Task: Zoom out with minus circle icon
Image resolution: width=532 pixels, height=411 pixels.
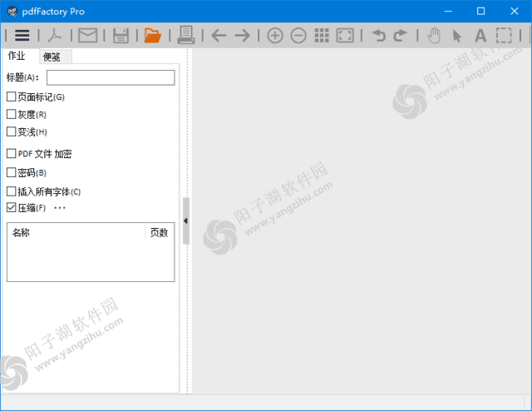Action: (298, 36)
